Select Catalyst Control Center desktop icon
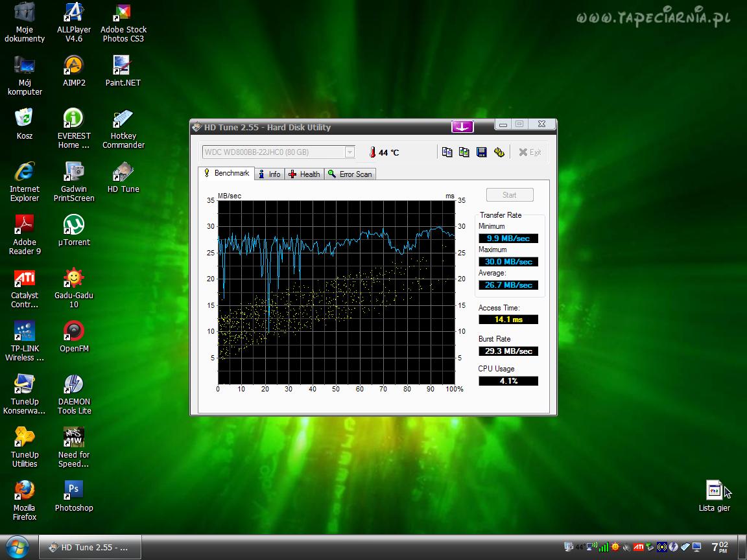 point(24,288)
